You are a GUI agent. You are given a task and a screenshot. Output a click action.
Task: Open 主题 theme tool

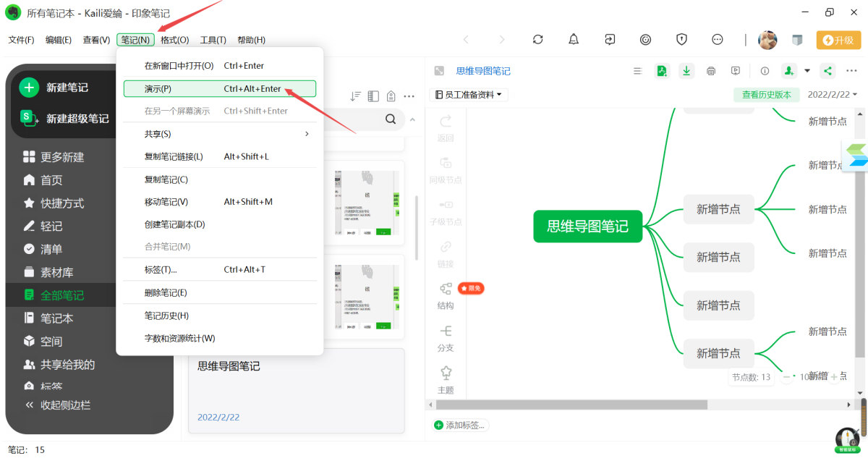tap(446, 380)
